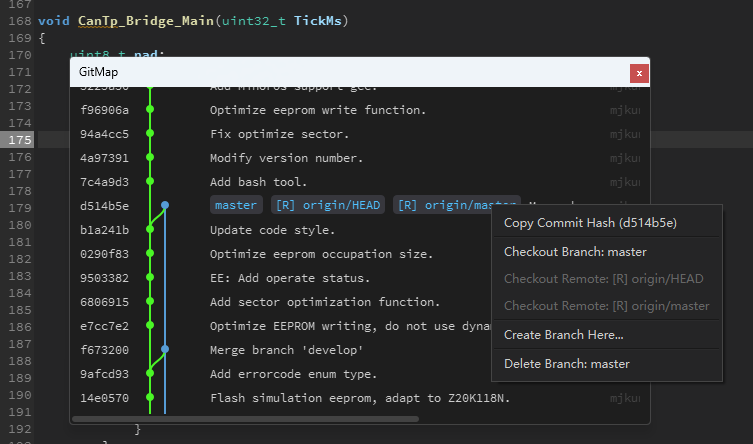Click the CanTp_Bridge_Main function name in editor
Screen dimensions: 753x444
pyautogui.click(x=146, y=21)
